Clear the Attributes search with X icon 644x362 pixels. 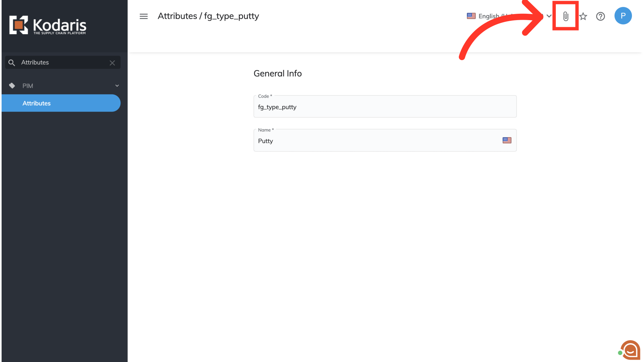click(112, 63)
